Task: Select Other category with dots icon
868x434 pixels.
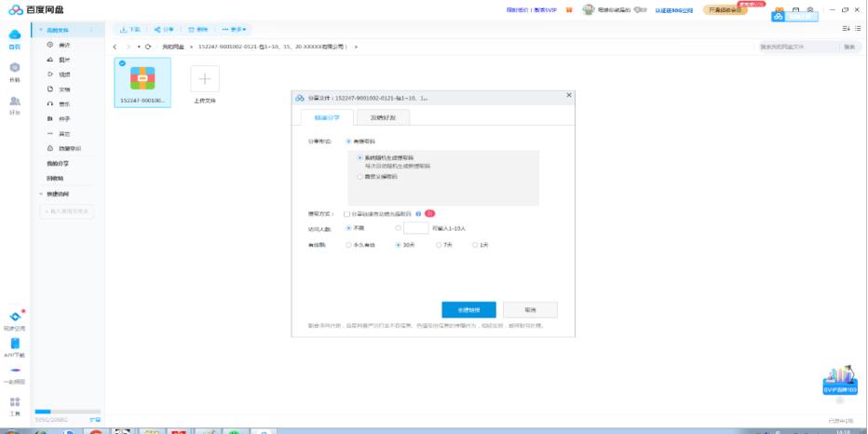Action: [60, 134]
